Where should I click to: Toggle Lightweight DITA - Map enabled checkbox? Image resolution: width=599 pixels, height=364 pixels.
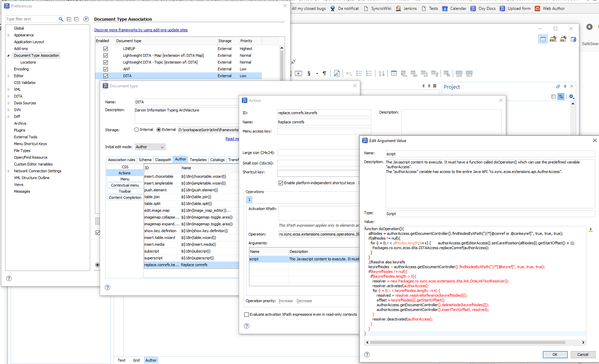pos(105,55)
